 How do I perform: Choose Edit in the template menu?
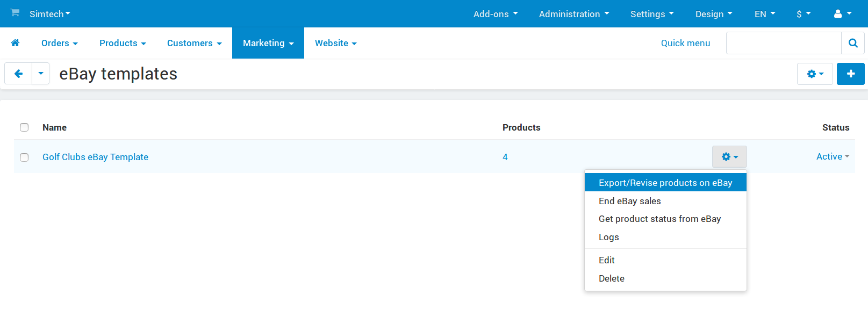[x=665, y=260]
